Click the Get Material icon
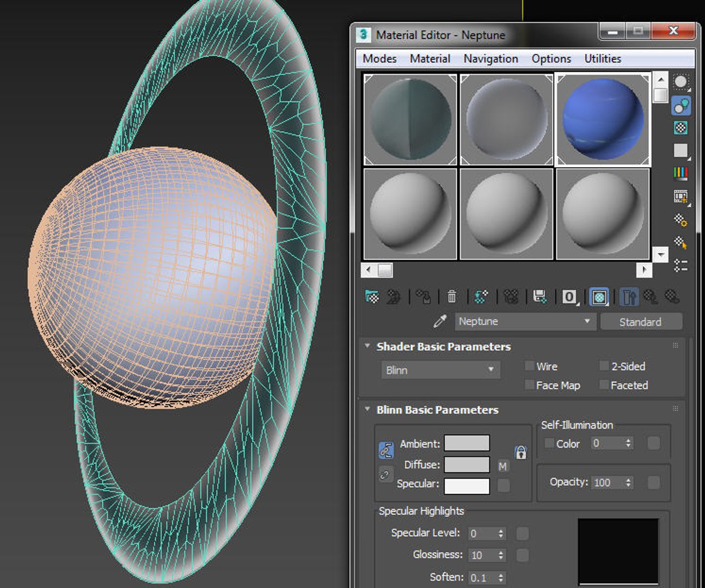Image resolution: width=705 pixels, height=588 pixels. click(372, 297)
